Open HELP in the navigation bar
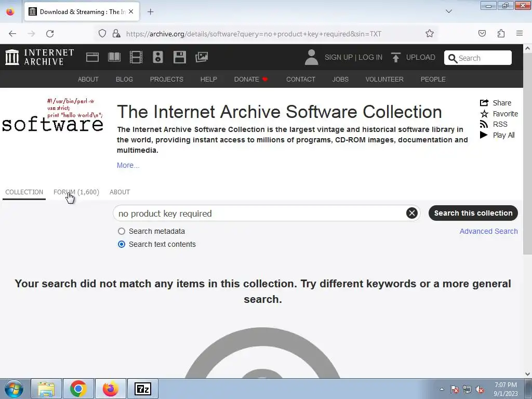The height and width of the screenshot is (399, 532). tap(209, 79)
